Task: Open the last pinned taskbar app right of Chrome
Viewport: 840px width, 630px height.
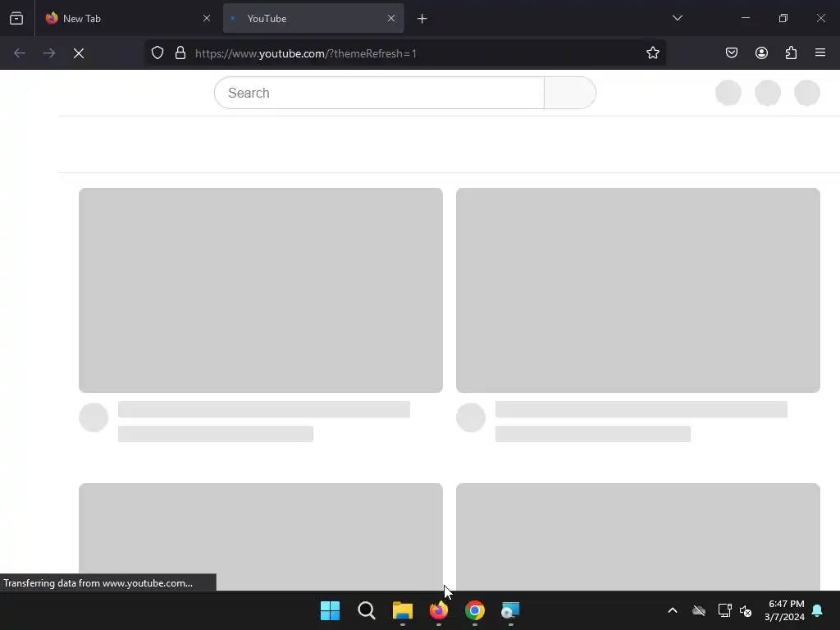Action: [x=510, y=610]
